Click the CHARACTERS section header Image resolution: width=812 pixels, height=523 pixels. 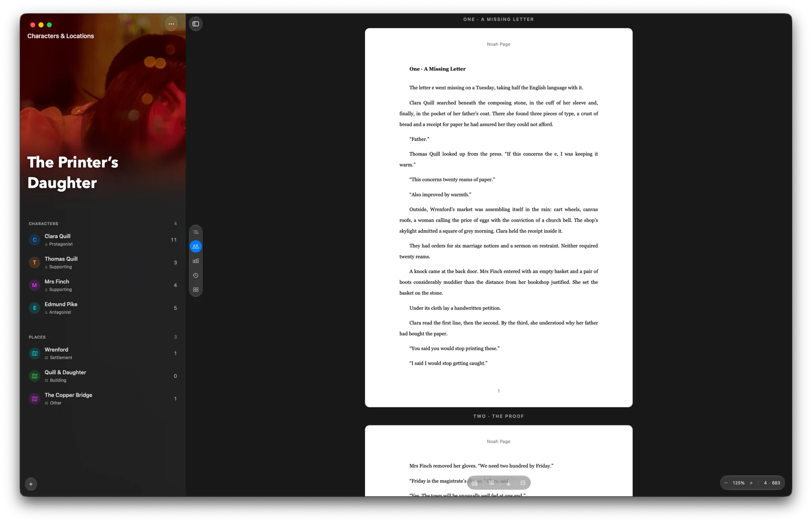pyautogui.click(x=43, y=224)
